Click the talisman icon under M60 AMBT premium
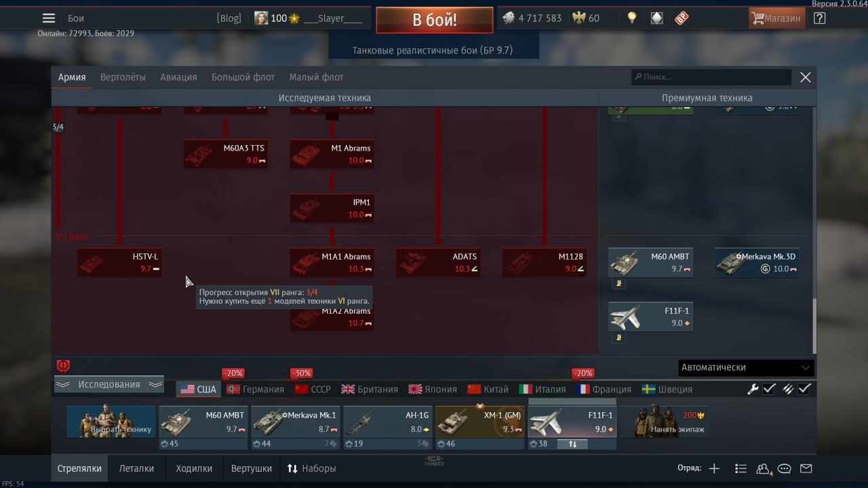The width and height of the screenshot is (868, 488). click(618, 283)
